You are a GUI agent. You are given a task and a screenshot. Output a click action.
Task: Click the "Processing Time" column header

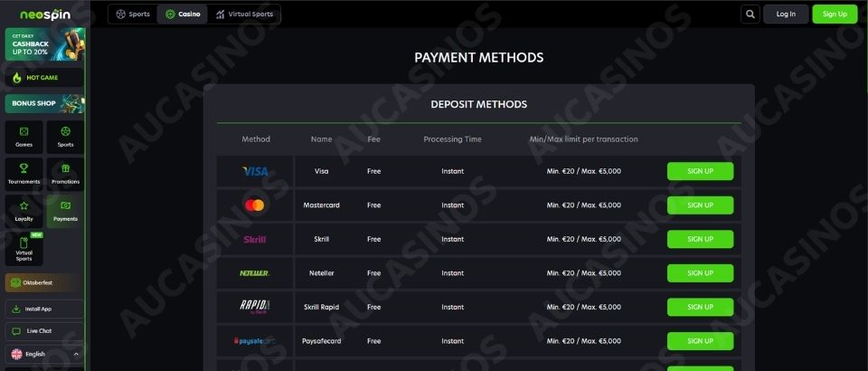[452, 139]
